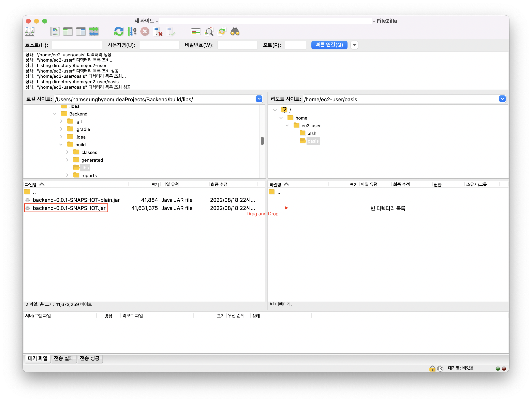Click the local tree scrollbar thumb
The height and width of the screenshot is (402, 532).
coord(262,141)
